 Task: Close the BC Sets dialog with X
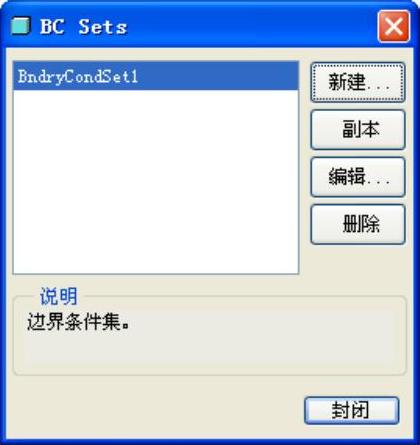click(x=394, y=26)
